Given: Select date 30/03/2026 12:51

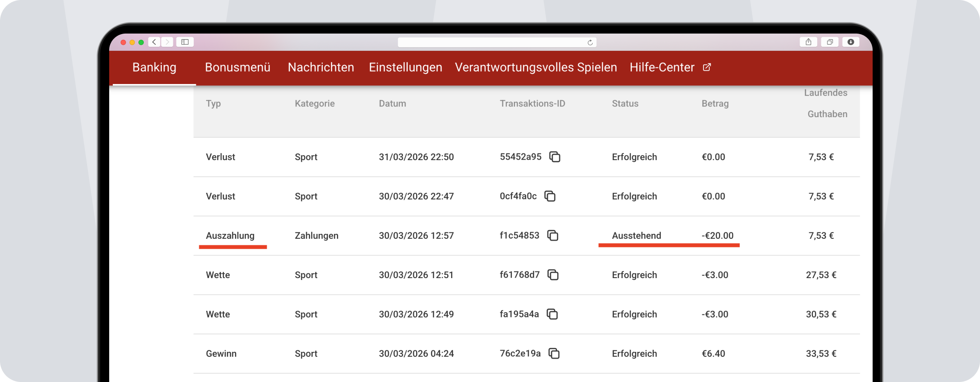Looking at the screenshot, I should tap(416, 275).
